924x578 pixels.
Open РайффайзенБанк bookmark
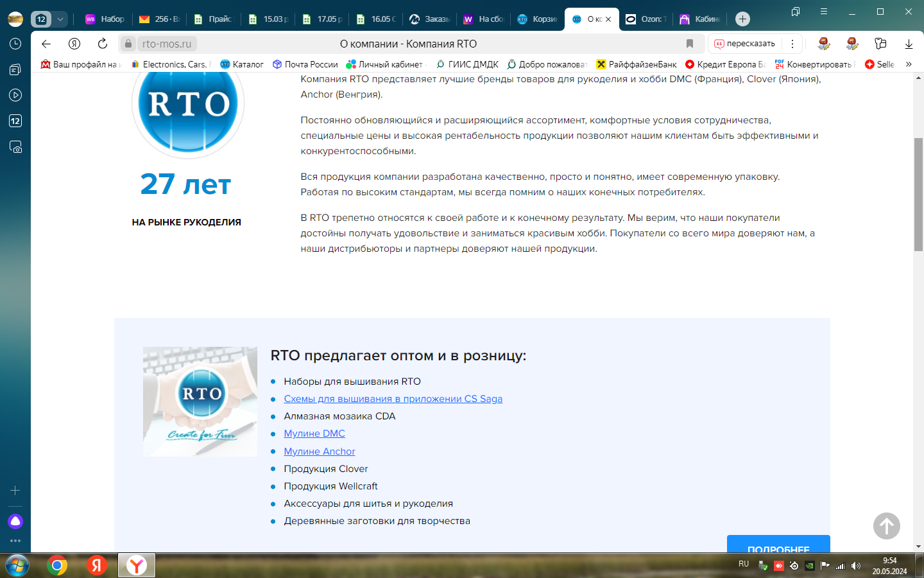(637, 64)
